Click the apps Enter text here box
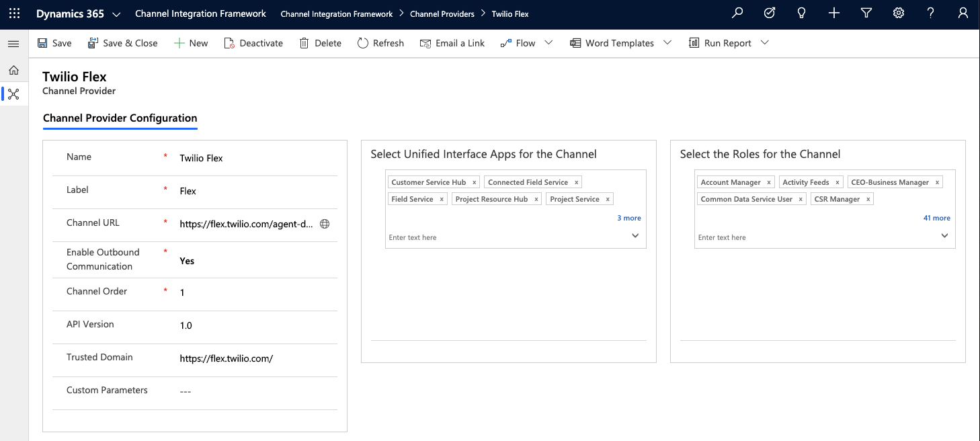This screenshot has width=980, height=441. 507,237
